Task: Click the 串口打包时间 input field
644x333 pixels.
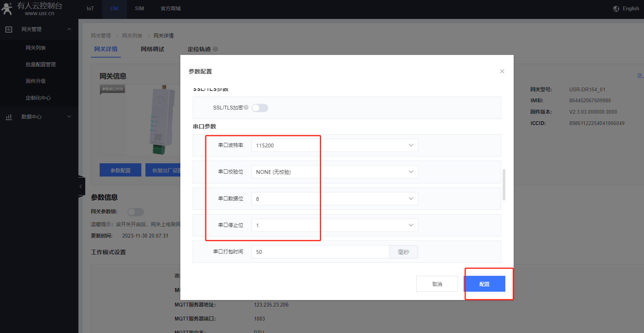Action: pos(320,252)
